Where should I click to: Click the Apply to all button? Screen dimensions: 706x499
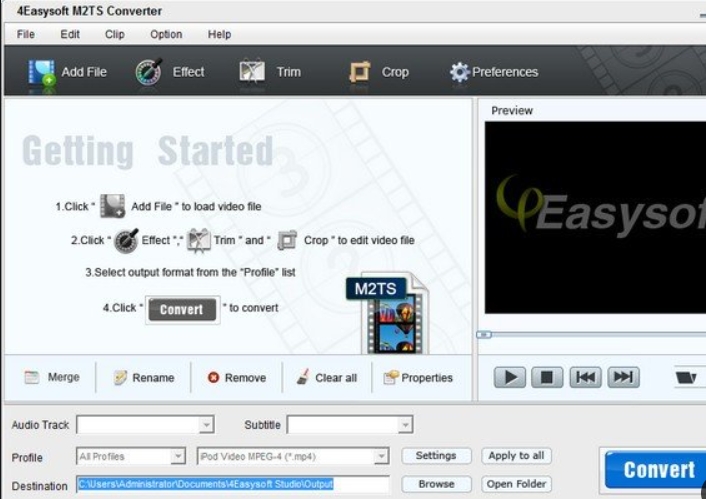click(516, 456)
